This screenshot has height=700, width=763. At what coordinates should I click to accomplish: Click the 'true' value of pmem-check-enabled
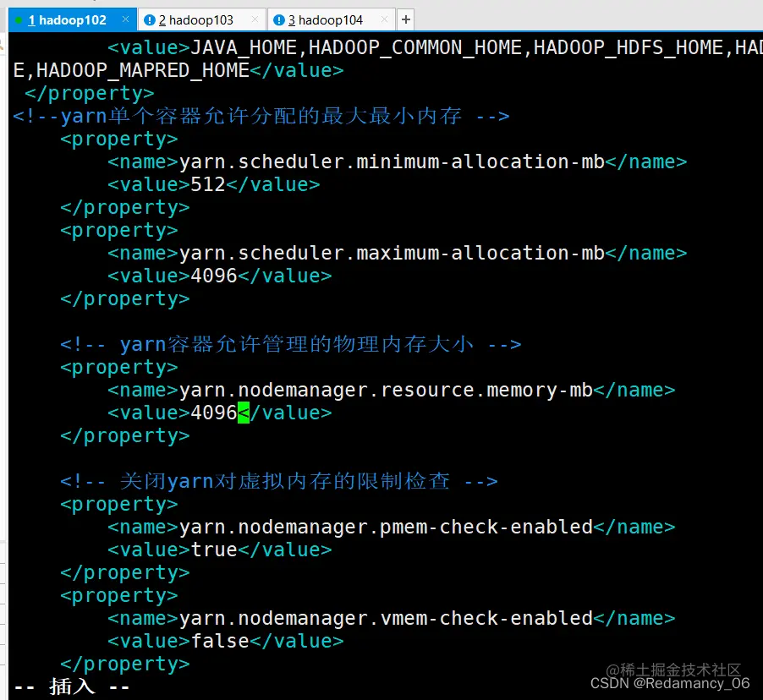tap(214, 550)
